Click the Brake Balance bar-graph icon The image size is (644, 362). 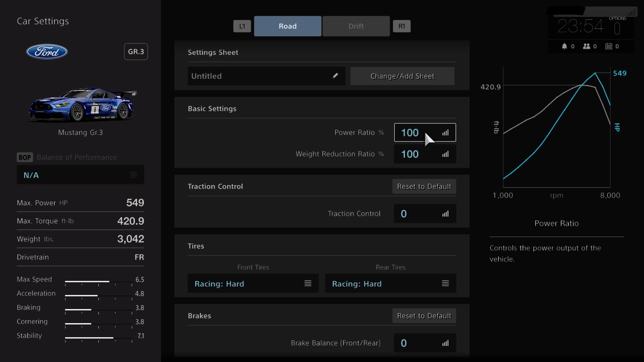pos(445,343)
